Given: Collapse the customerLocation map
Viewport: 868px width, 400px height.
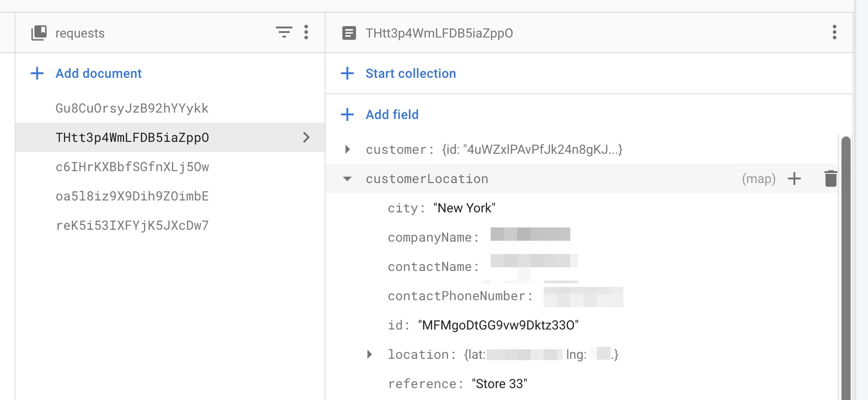Looking at the screenshot, I should (x=348, y=178).
